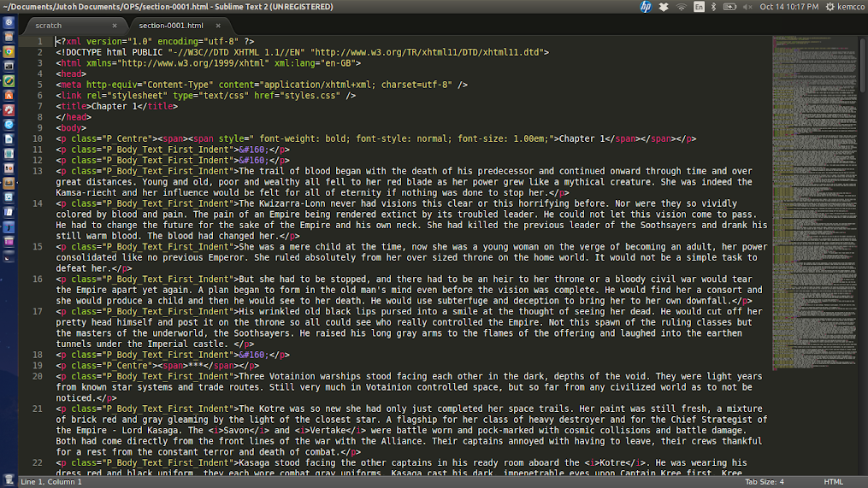Image resolution: width=868 pixels, height=488 pixels.
Task: Open the Files manager in dock
Action: coord(9,37)
